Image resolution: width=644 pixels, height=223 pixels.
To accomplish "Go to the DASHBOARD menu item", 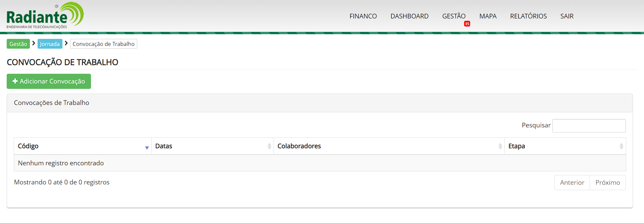I will pos(409,16).
